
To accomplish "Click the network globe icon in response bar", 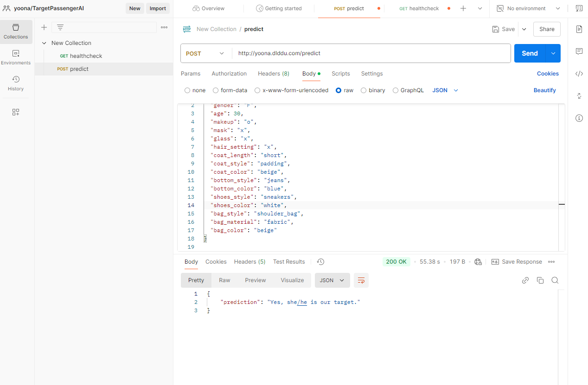I will [x=479, y=262].
